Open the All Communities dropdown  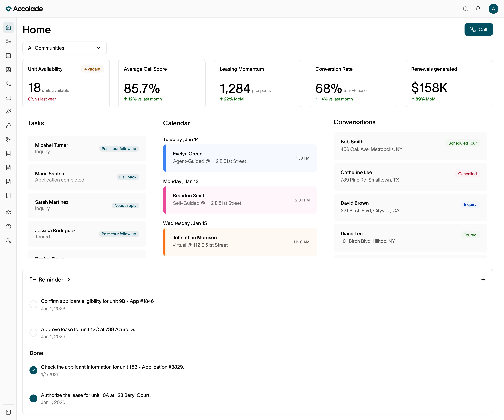coord(64,48)
